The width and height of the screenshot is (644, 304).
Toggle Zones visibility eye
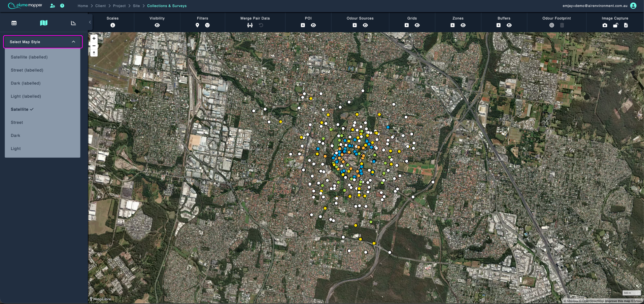463,25
